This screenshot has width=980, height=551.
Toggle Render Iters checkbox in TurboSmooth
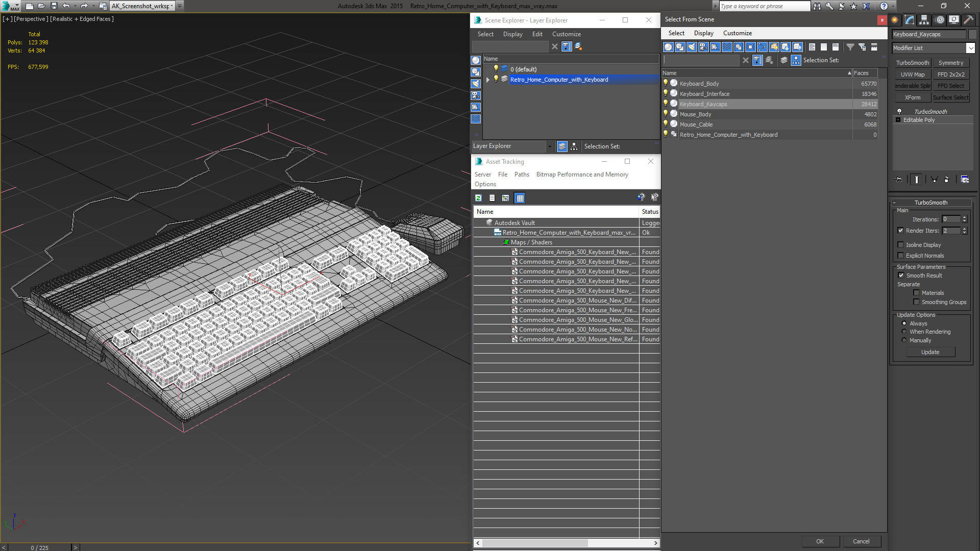coord(901,231)
